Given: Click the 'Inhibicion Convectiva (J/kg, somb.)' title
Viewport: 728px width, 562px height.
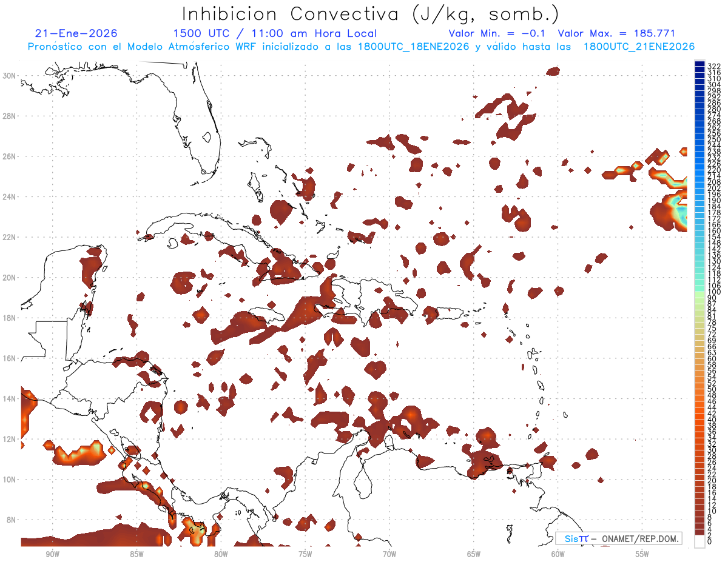Looking at the screenshot, I should pyautogui.click(x=371, y=14).
